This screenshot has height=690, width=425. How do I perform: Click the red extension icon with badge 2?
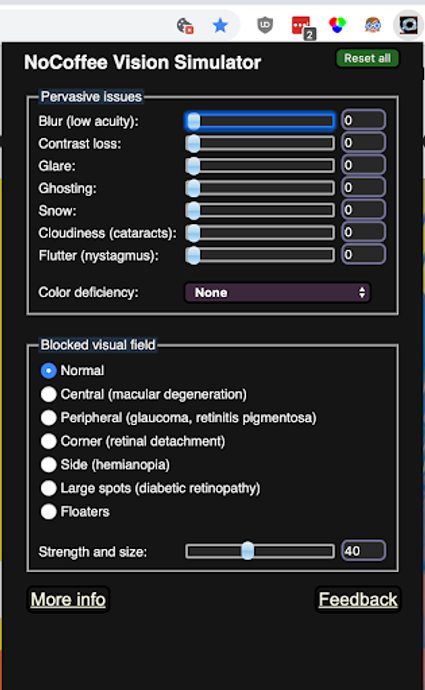click(x=302, y=26)
